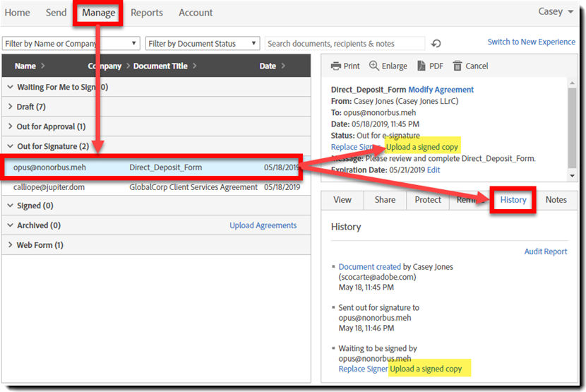Switch to the Protect tab

[428, 200]
